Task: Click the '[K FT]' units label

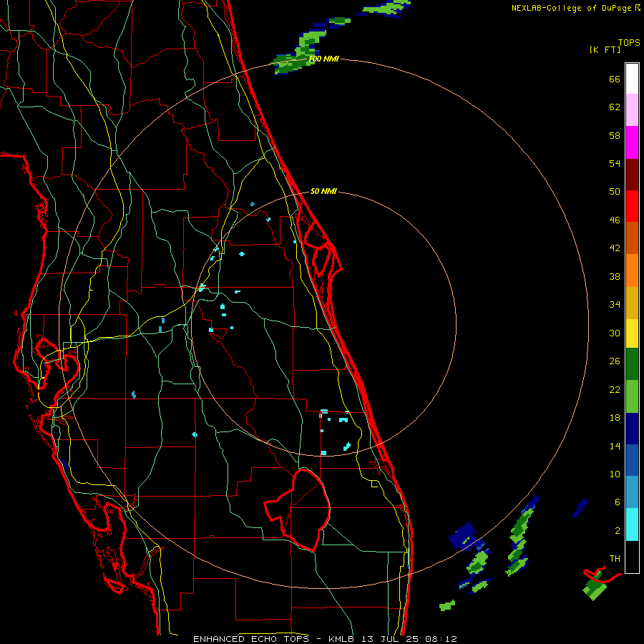Action: click(605, 50)
